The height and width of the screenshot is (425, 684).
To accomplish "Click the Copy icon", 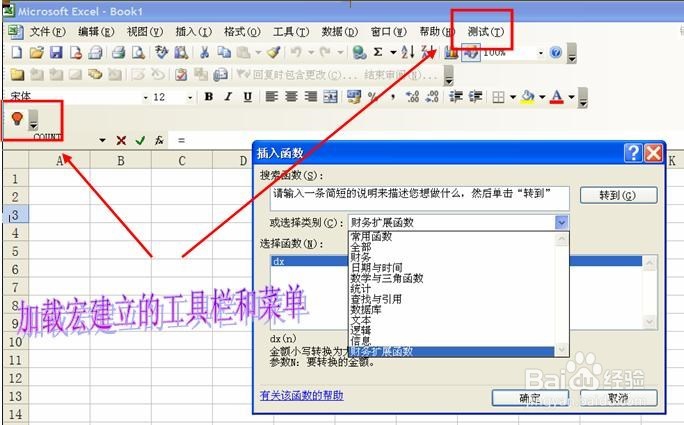I will 224,52.
